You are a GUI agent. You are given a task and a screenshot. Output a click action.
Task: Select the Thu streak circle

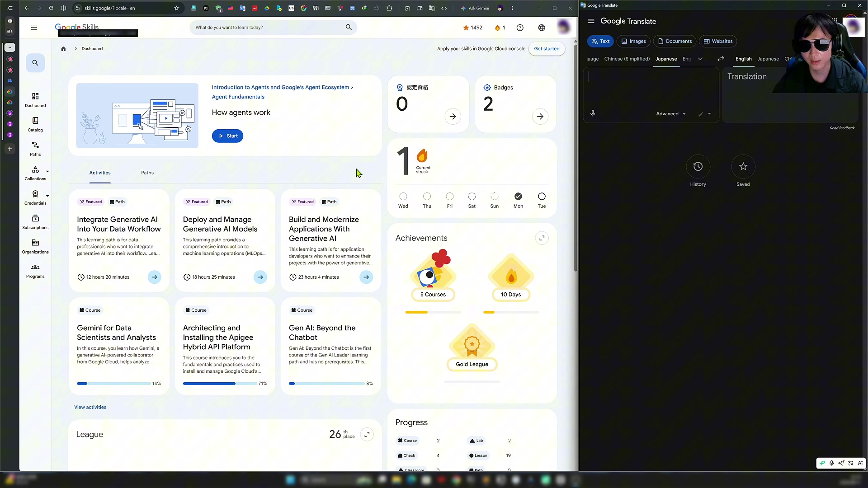tap(427, 197)
